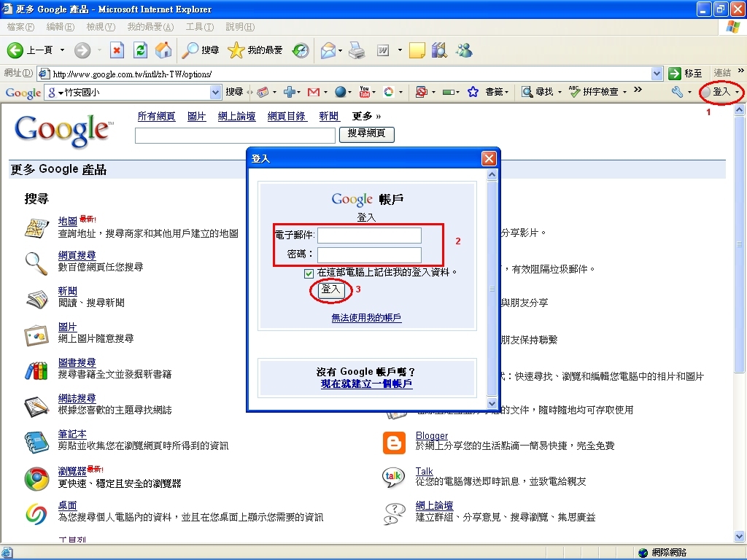Viewport: 747px width, 560px height.
Task: Stop page loading with the red X icon
Action: 117,50
